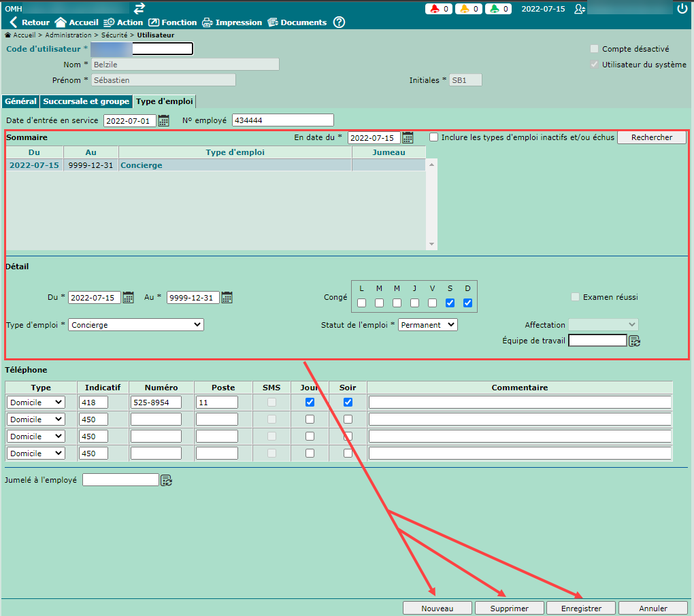Open calendar for Date d'entrée en service

point(164,121)
